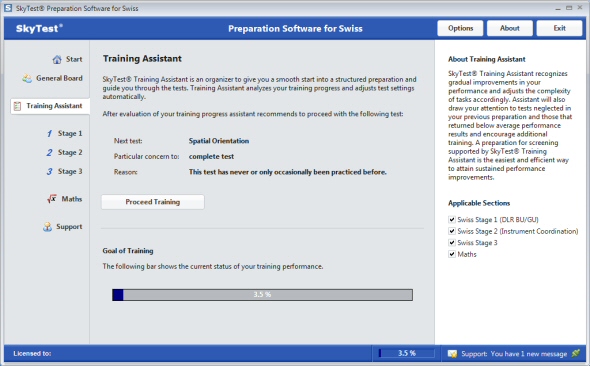The height and width of the screenshot is (366, 590).
Task: Click the Stage 1 number icon
Action: click(49, 134)
